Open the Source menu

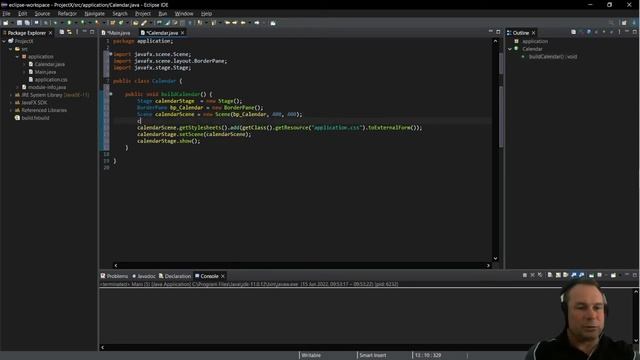pyautogui.click(x=42, y=13)
